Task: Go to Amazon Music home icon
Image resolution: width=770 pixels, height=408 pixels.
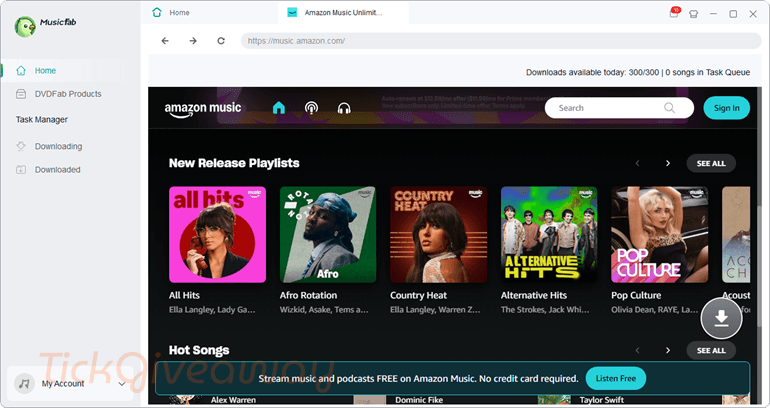Action: pos(279,108)
